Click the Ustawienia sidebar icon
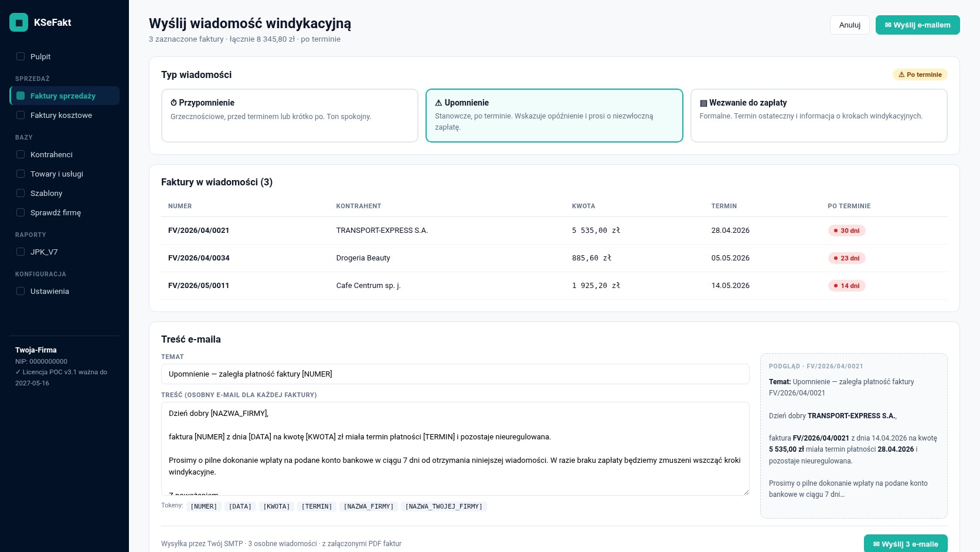 point(21,292)
